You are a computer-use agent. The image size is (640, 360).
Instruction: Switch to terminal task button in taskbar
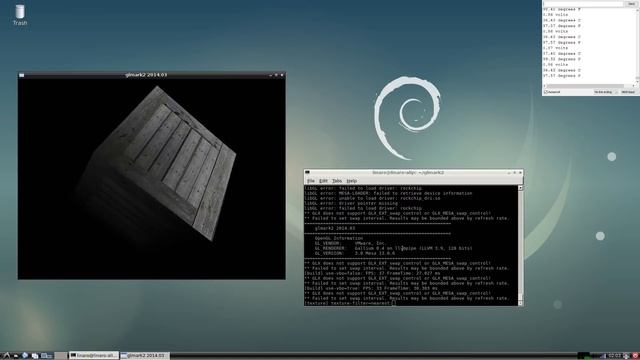[x=93, y=356]
